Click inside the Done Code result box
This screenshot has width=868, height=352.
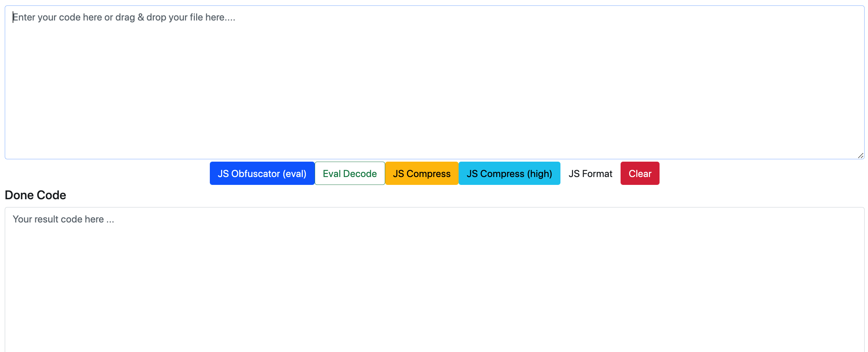(x=434, y=280)
